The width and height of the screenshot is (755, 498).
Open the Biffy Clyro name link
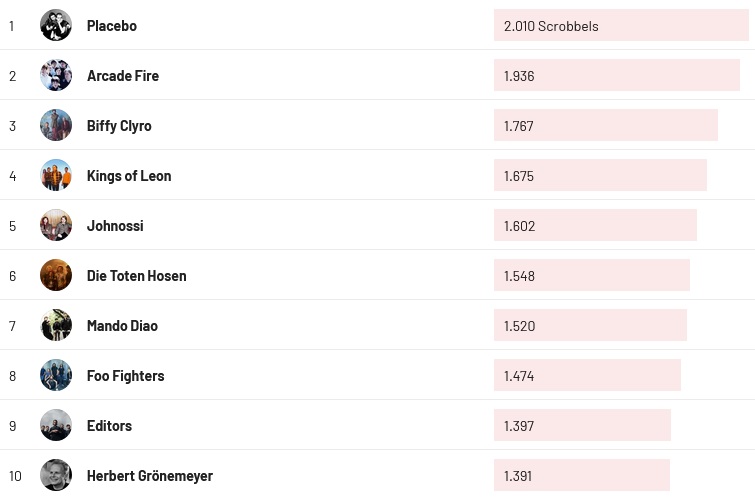[x=119, y=126]
